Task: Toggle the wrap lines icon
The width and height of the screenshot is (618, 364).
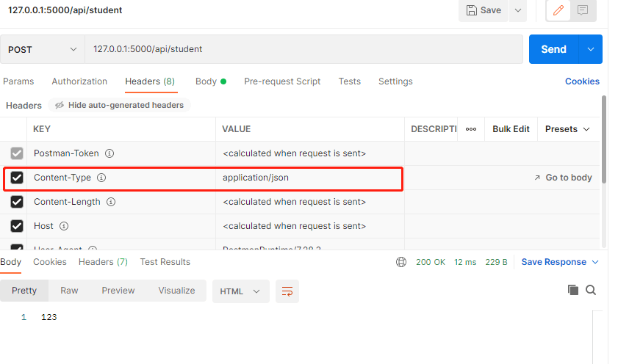Action: click(287, 291)
